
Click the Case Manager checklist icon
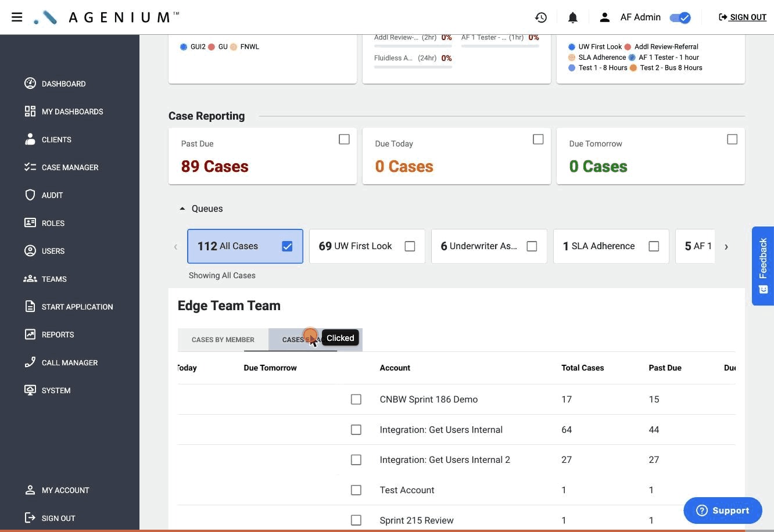point(30,167)
